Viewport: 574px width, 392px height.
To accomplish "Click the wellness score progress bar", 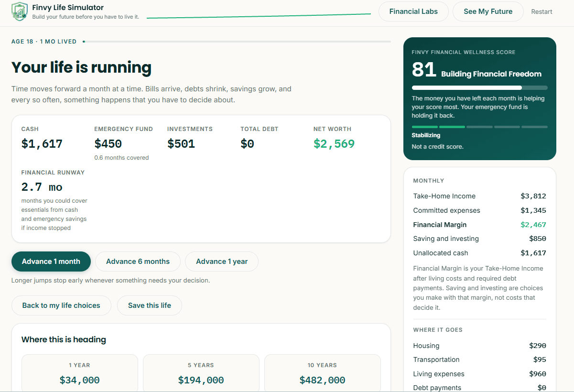I will tap(479, 88).
